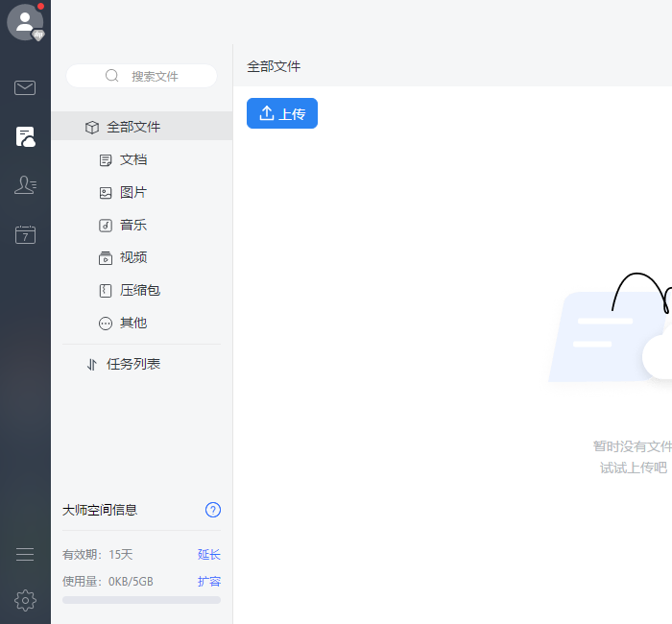
Task: Click the 视频 video icon
Action: [x=106, y=258]
